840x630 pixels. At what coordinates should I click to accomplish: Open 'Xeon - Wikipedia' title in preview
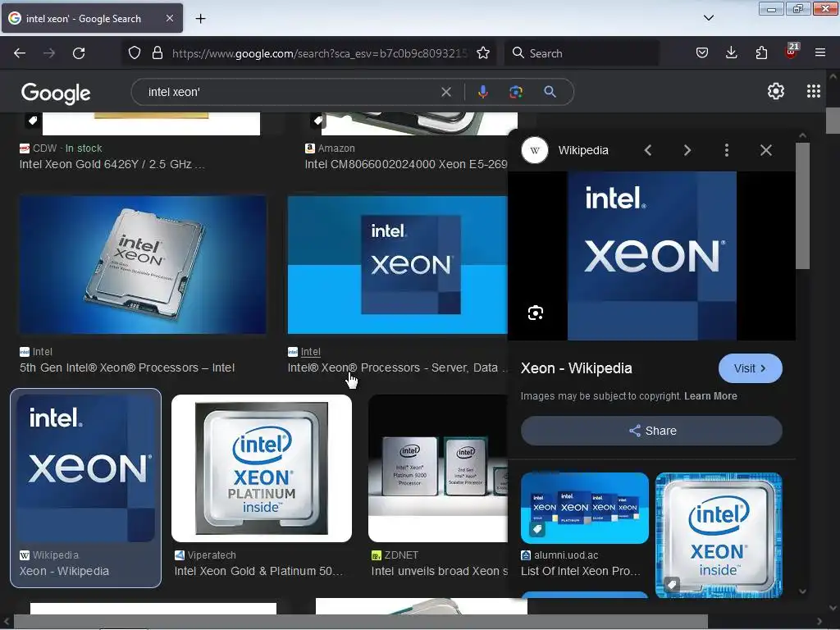pos(577,368)
